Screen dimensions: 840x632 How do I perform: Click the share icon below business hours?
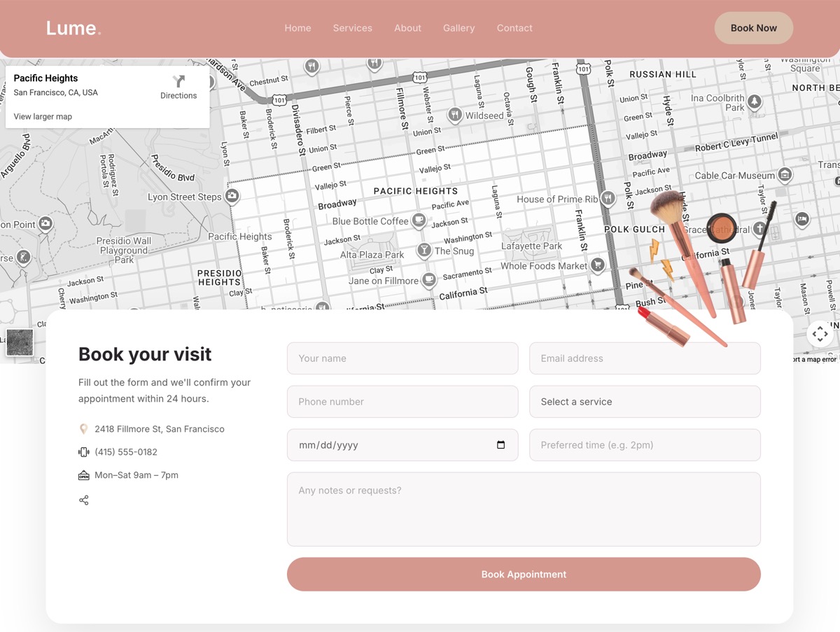84,500
